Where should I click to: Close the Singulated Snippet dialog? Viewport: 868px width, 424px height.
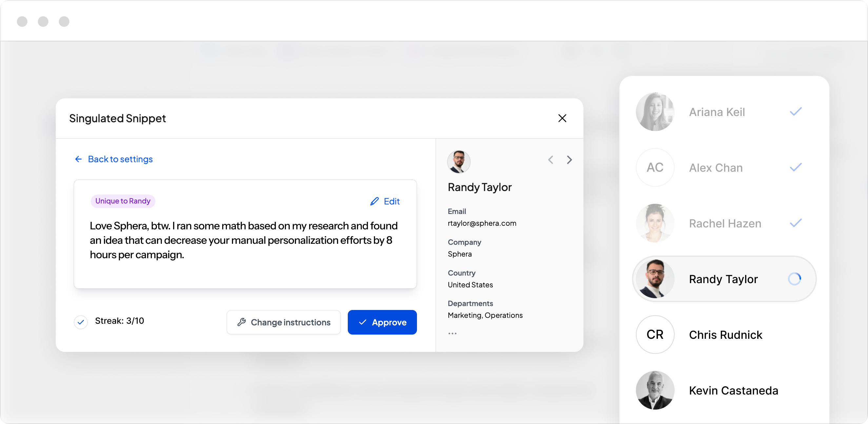pyautogui.click(x=562, y=118)
